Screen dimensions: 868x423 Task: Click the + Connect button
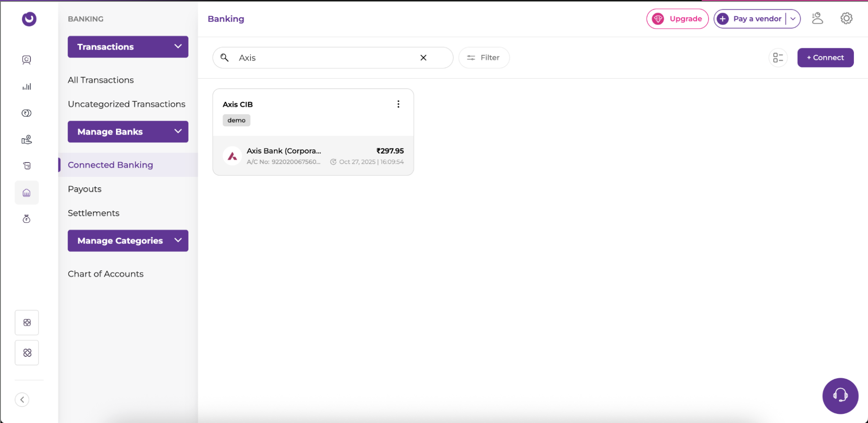coord(825,57)
